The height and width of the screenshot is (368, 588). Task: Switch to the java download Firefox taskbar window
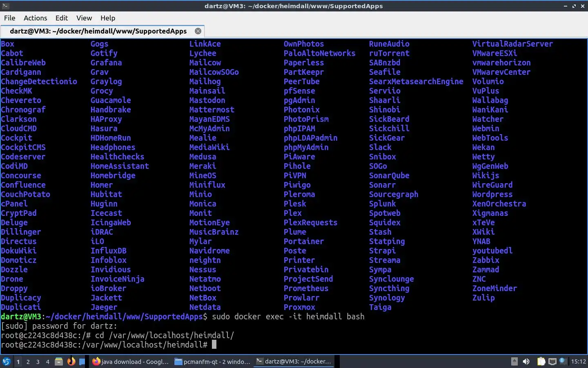130,361
